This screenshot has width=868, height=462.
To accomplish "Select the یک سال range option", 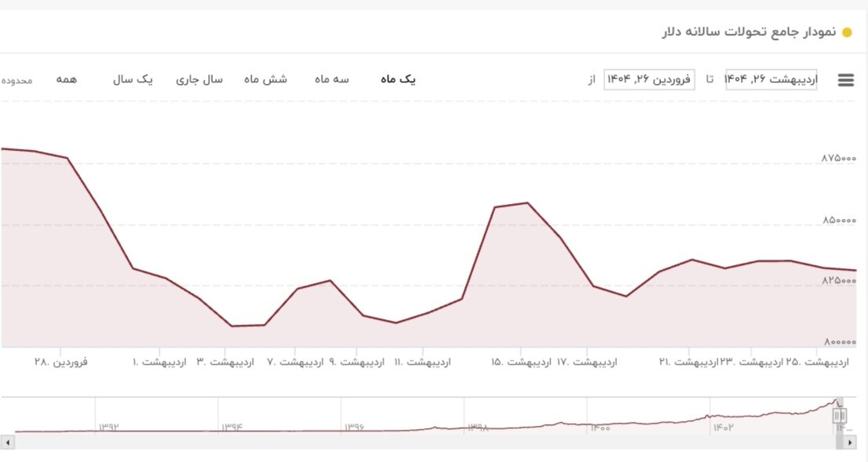I will 134,79.
